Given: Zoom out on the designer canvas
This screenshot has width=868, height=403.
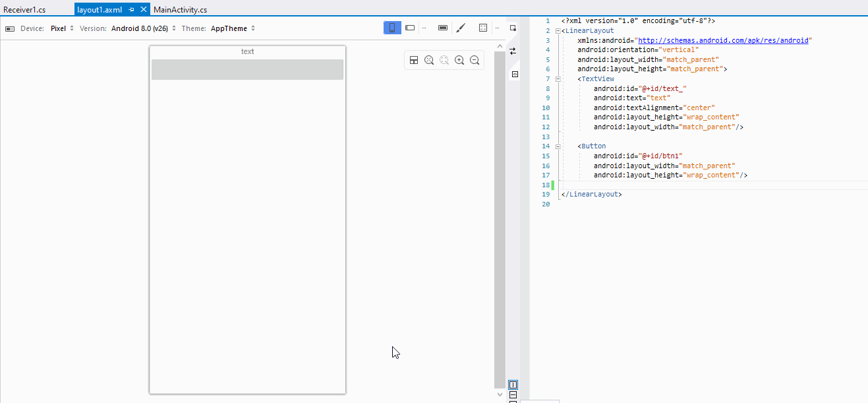Looking at the screenshot, I should tap(475, 60).
